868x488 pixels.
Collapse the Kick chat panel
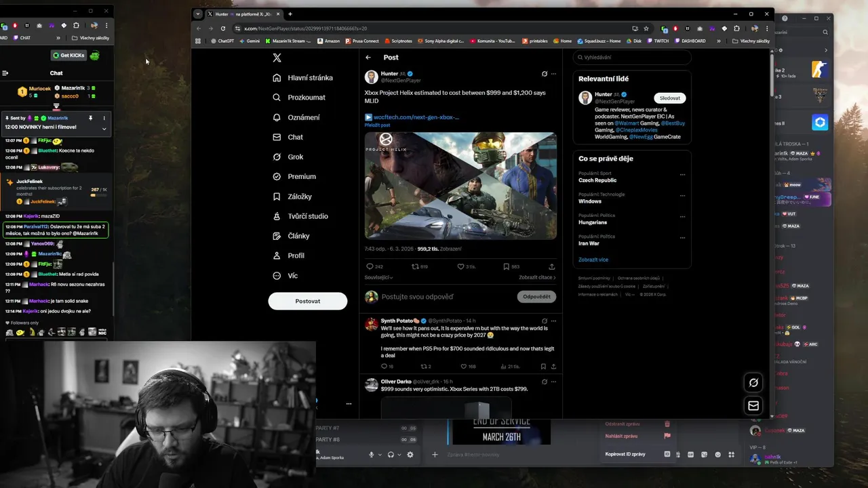coord(5,73)
